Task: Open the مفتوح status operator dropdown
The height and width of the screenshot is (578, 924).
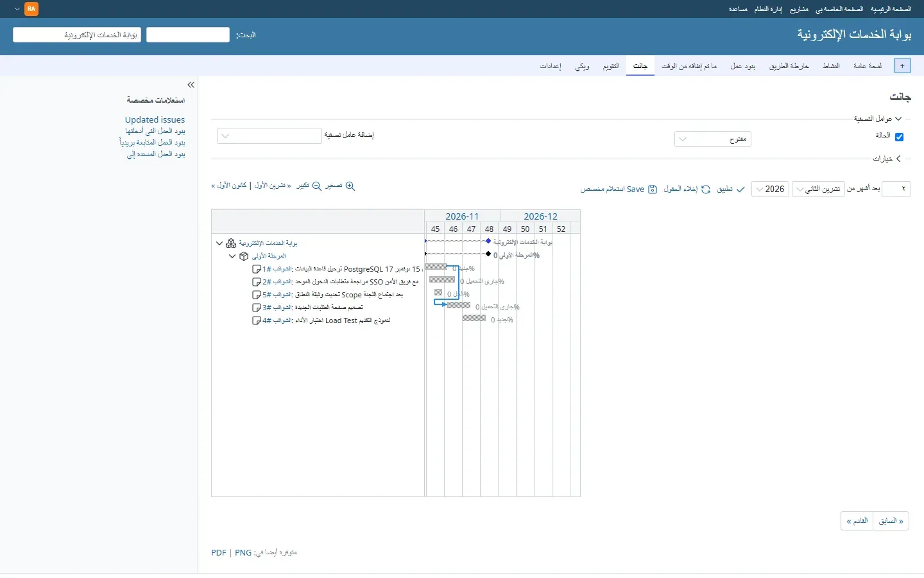Action: [x=713, y=139]
